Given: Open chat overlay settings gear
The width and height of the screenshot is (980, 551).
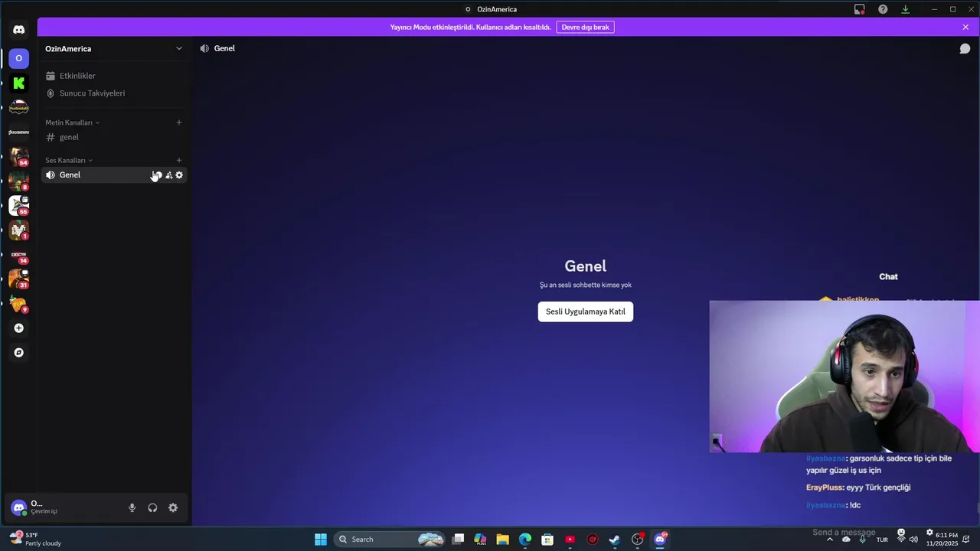Looking at the screenshot, I should tap(929, 533).
